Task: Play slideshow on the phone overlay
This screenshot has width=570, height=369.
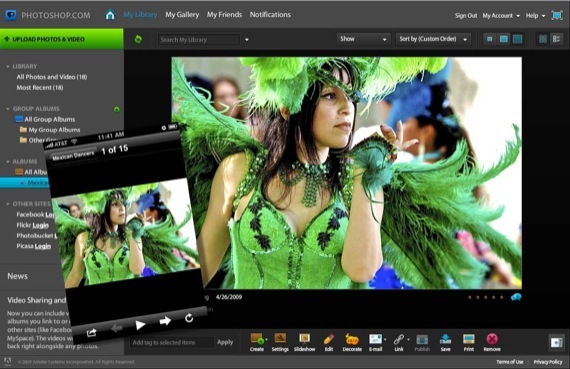Action: (x=140, y=325)
